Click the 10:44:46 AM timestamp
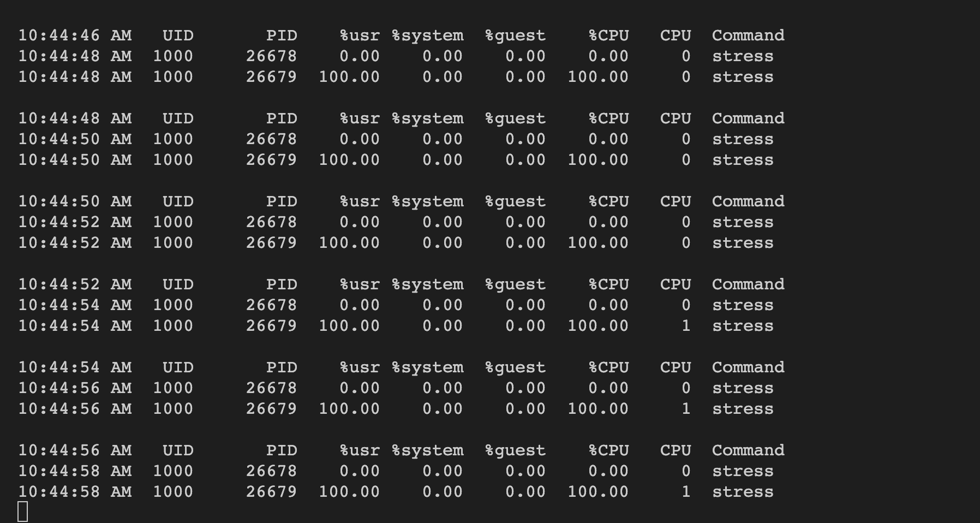This screenshot has width=980, height=523. coord(75,35)
